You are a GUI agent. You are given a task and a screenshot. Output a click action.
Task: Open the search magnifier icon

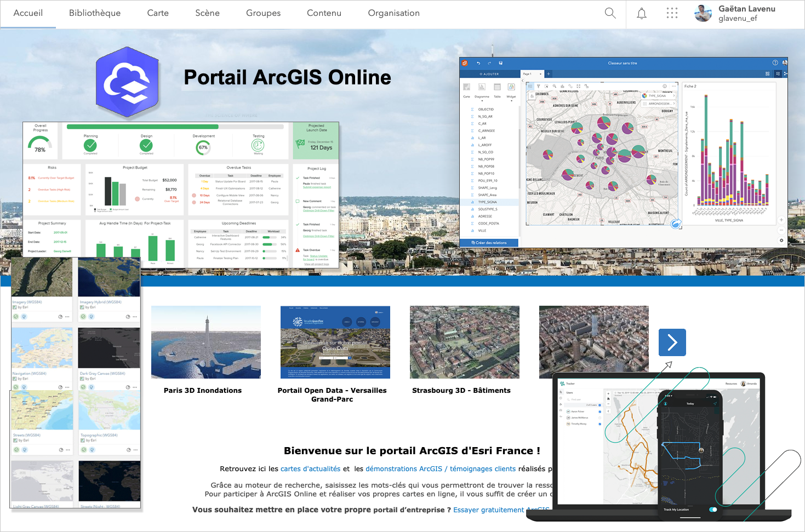[x=610, y=13]
